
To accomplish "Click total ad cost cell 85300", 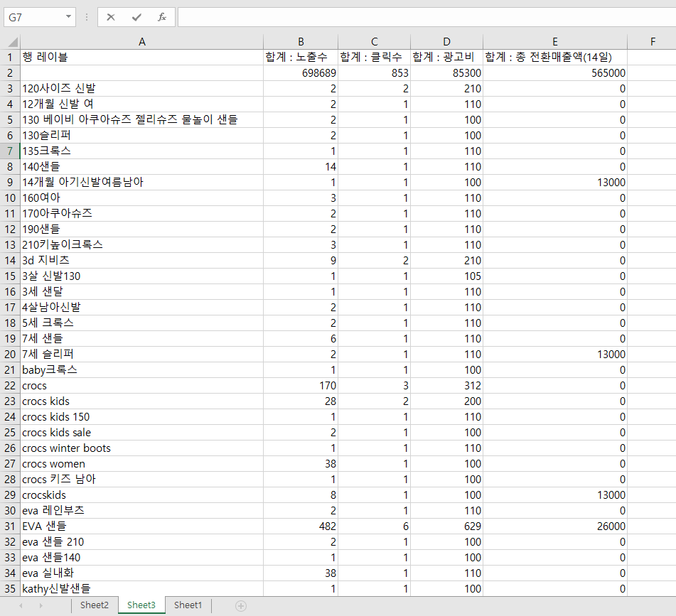I will [x=446, y=72].
